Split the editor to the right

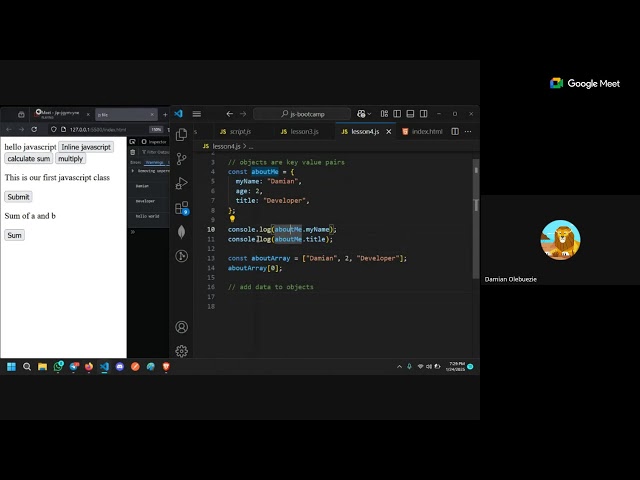tap(455, 131)
